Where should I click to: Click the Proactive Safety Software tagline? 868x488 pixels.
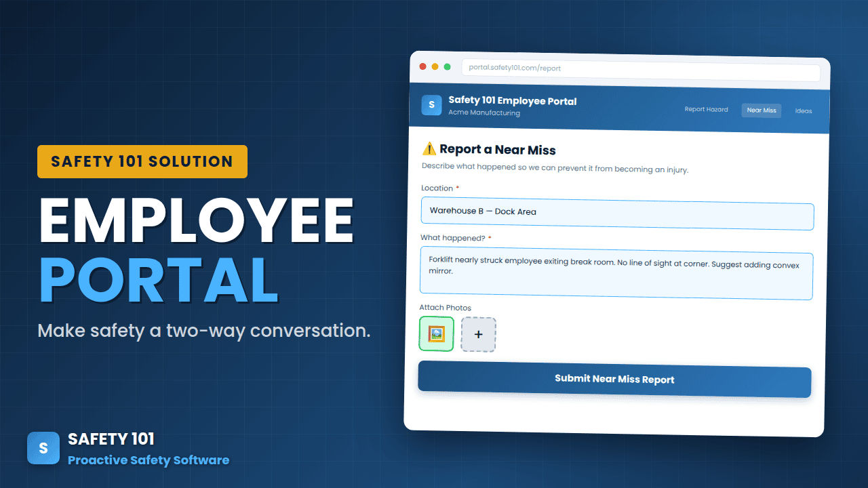[x=149, y=460]
